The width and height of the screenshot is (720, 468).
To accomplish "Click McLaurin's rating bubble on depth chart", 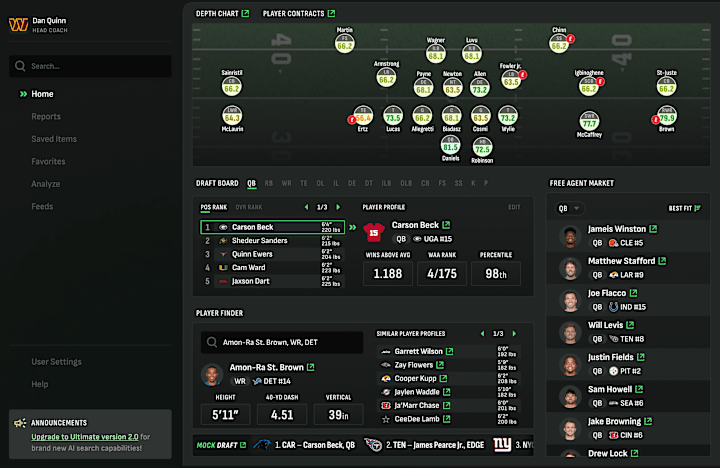I will [x=232, y=116].
